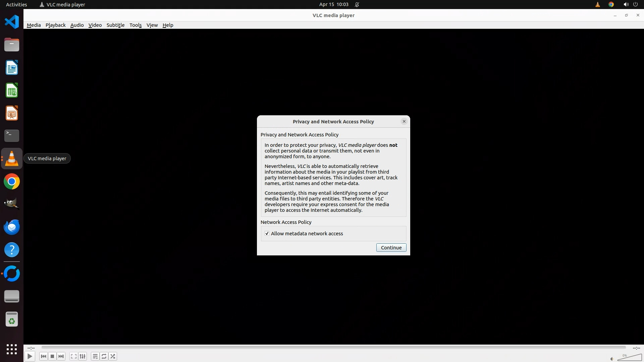Expand the View menu

point(152,25)
